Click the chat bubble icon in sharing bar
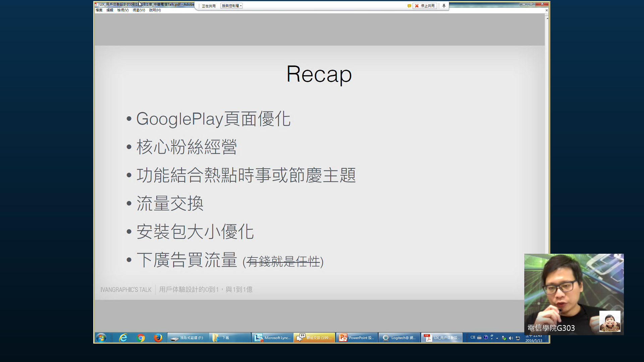Viewport: 644px width, 362px height. [409, 6]
